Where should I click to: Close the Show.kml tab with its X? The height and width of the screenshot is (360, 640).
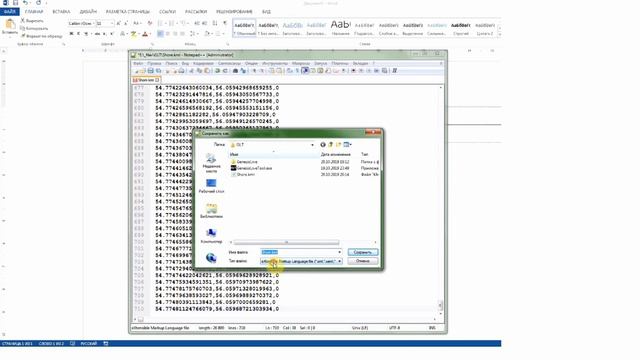(x=157, y=80)
